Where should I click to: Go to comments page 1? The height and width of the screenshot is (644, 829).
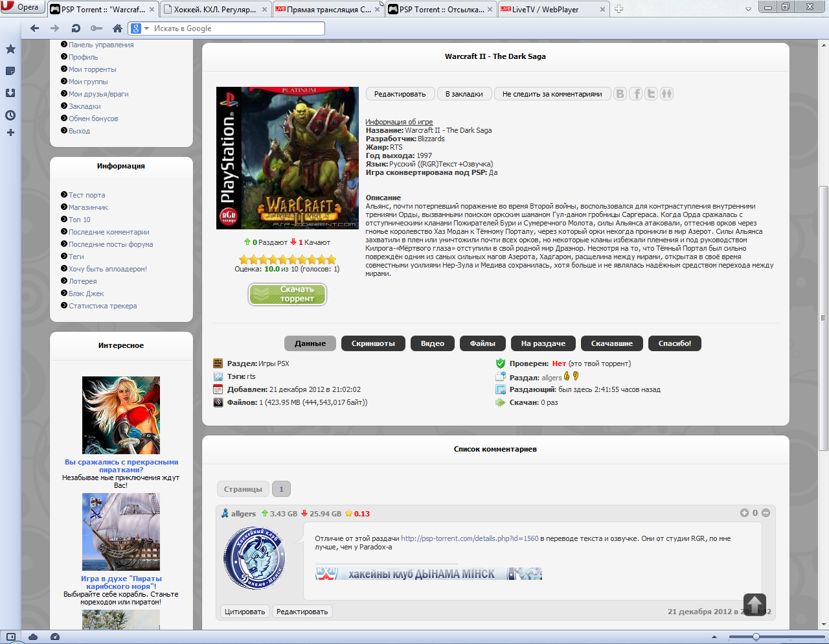click(x=281, y=489)
